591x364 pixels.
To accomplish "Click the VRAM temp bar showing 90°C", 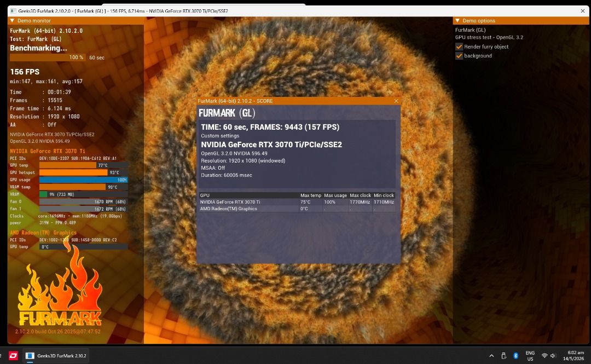I will click(83, 187).
